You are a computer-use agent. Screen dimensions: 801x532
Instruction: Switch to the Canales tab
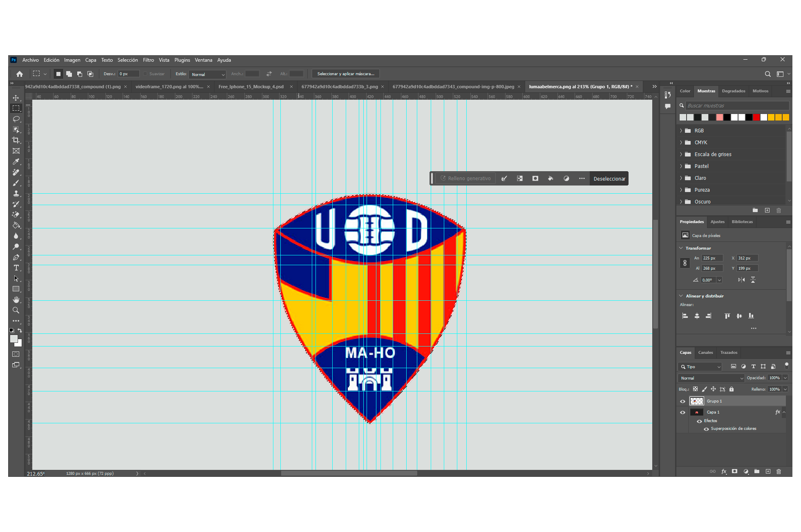tap(705, 353)
